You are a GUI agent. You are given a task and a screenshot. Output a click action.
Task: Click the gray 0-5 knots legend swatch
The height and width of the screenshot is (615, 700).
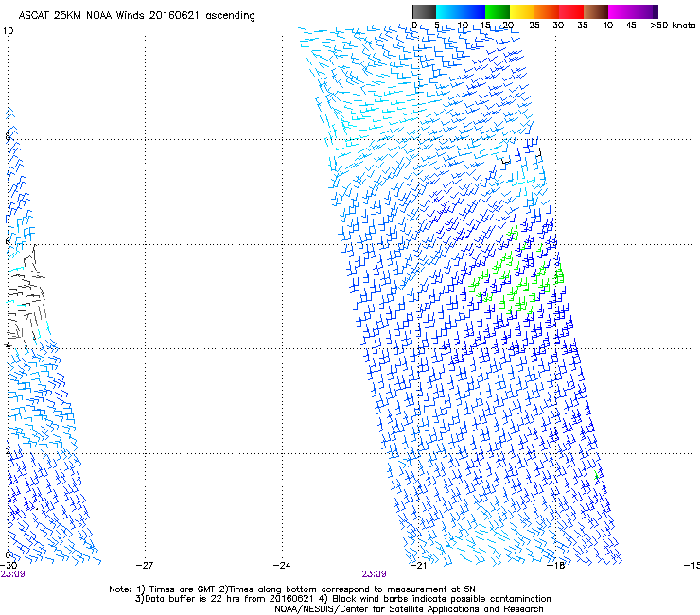pyautogui.click(x=424, y=11)
